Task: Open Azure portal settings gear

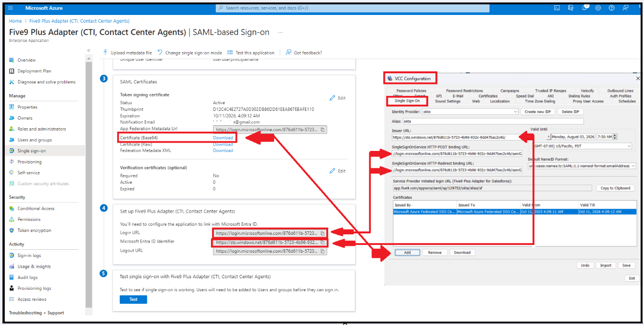Action: 598,8
